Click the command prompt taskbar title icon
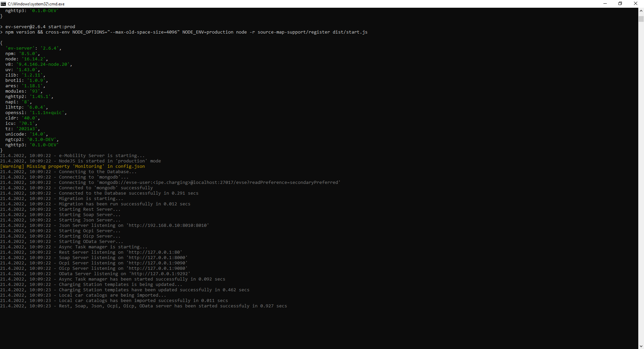 [4, 4]
